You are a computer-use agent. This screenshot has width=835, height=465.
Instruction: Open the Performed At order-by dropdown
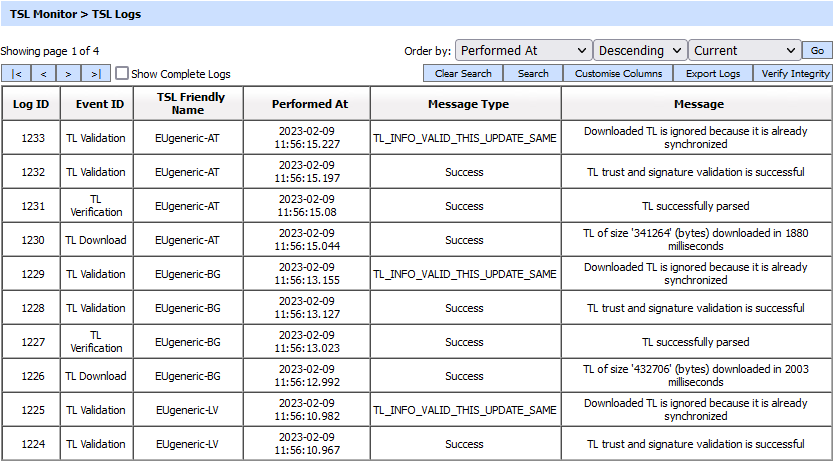point(523,51)
